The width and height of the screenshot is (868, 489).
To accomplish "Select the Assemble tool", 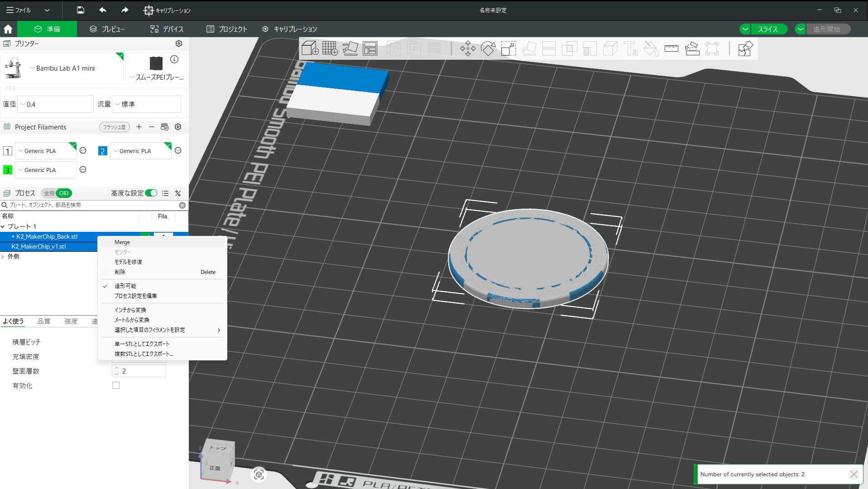I will (x=692, y=48).
